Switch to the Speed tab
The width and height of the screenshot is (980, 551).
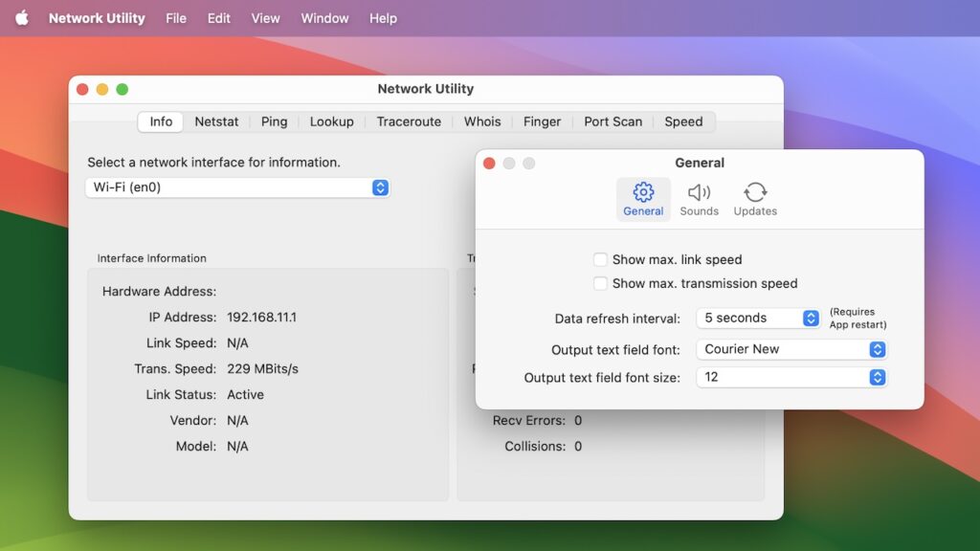[684, 121]
